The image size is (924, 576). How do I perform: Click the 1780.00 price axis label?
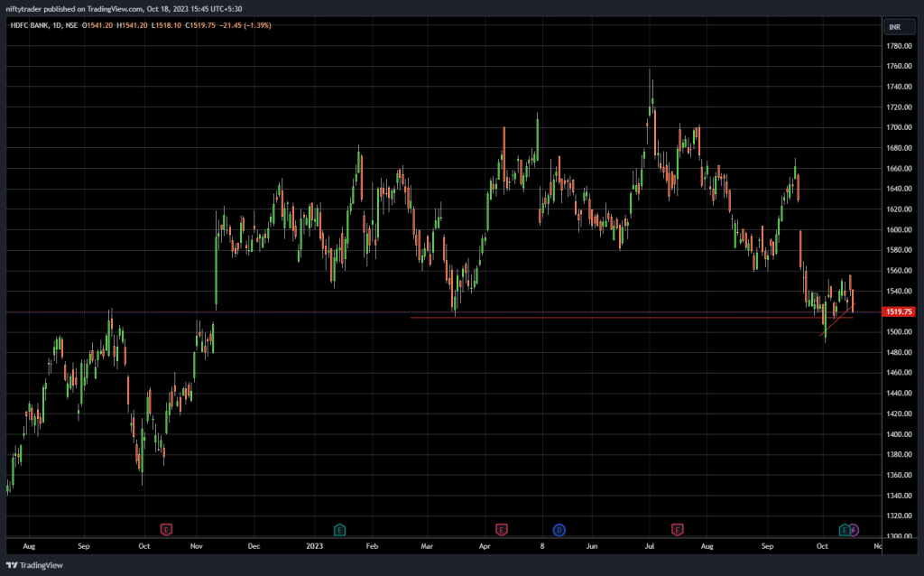(900, 46)
